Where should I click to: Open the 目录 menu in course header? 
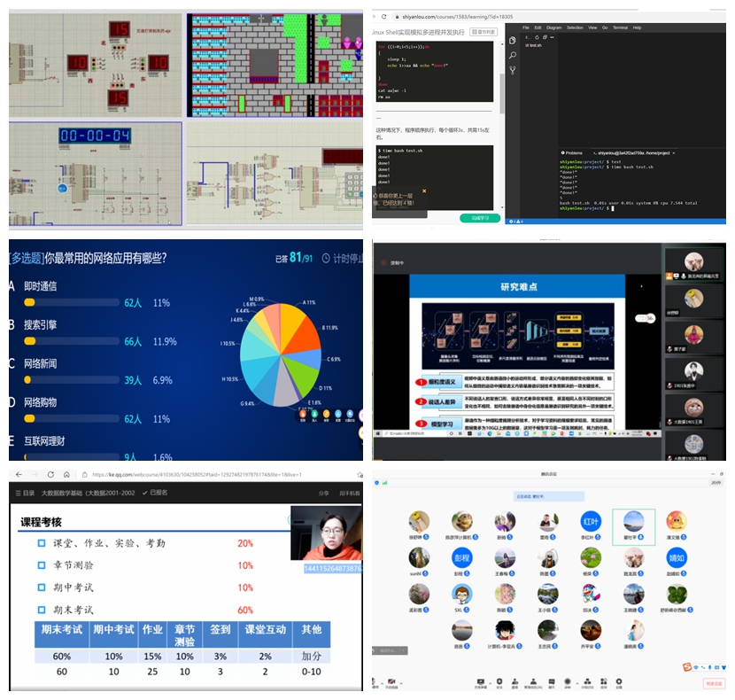[25, 493]
